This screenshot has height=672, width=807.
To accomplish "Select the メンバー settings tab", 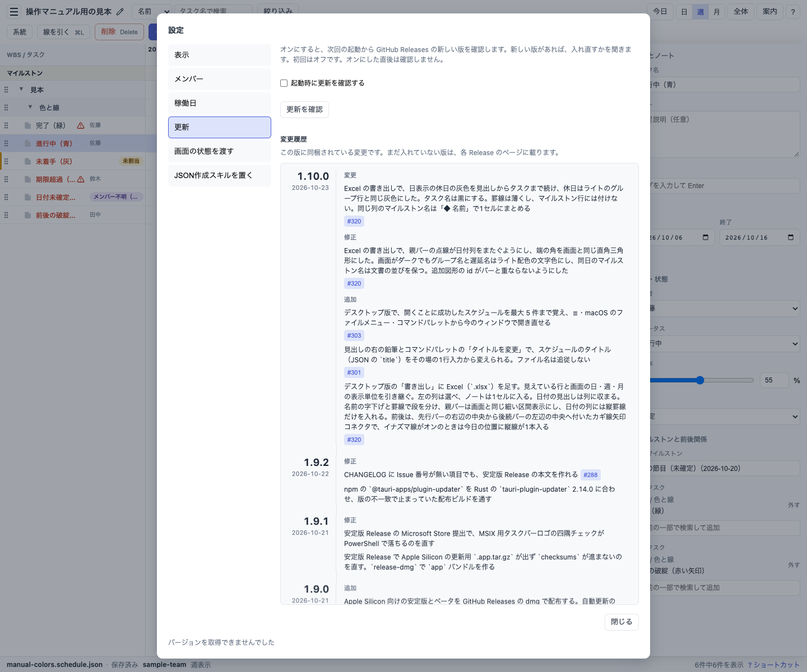I will 220,79.
